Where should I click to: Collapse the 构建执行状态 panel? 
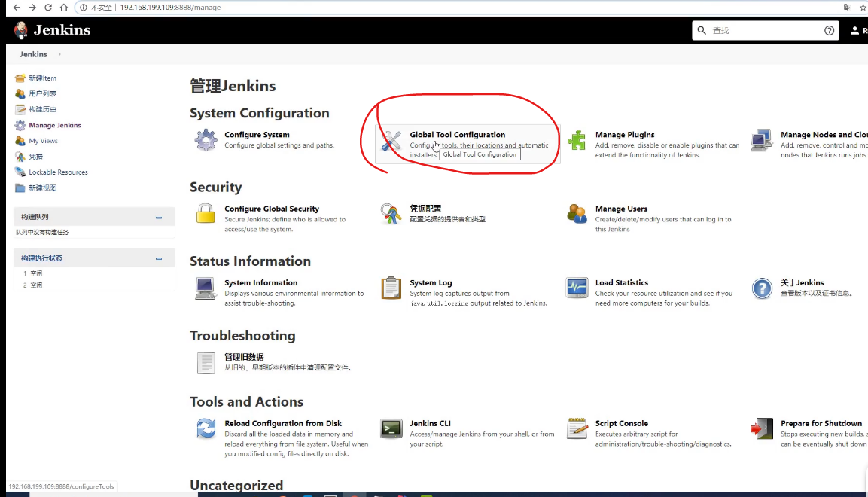point(159,258)
